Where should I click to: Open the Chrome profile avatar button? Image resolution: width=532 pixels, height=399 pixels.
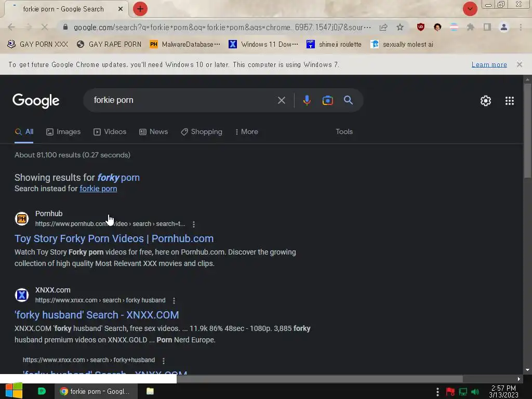click(x=504, y=27)
